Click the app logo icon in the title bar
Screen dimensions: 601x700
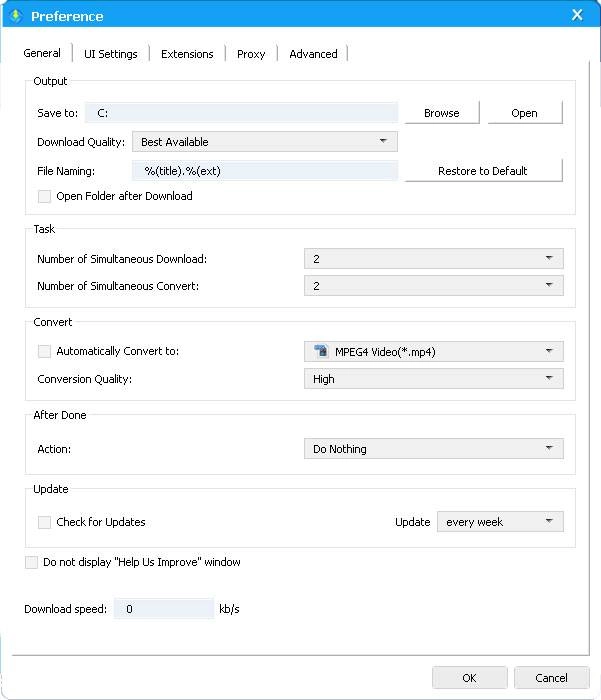(15, 16)
